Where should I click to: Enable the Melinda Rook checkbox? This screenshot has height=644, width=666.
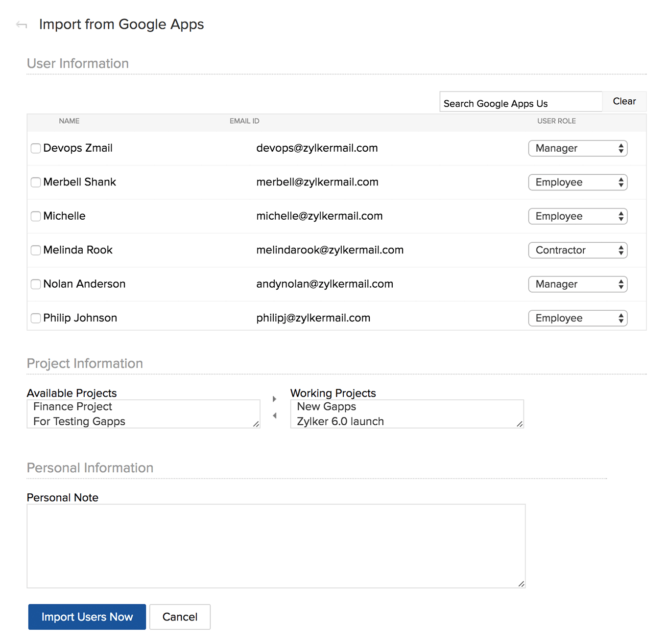pyautogui.click(x=36, y=250)
